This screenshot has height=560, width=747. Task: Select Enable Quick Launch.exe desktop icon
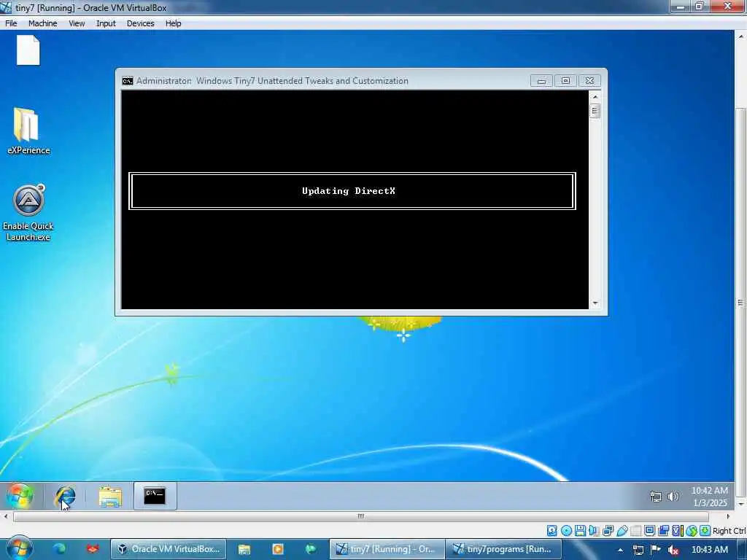(28, 213)
